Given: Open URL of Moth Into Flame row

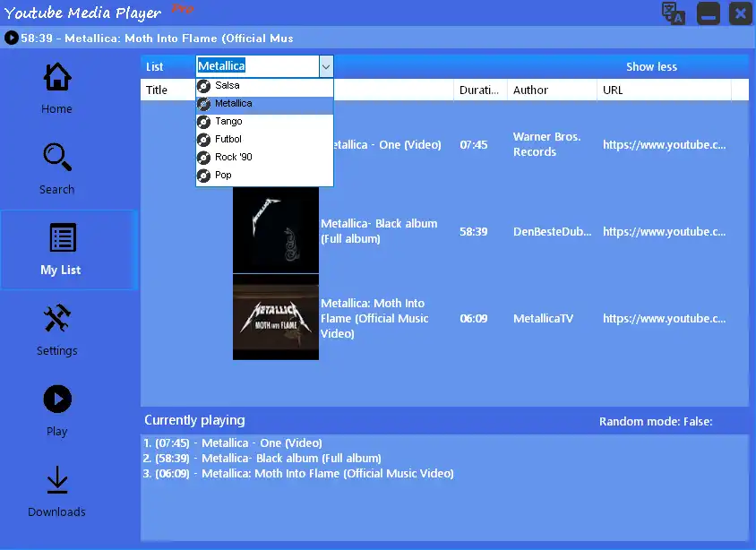Looking at the screenshot, I should coord(664,318).
